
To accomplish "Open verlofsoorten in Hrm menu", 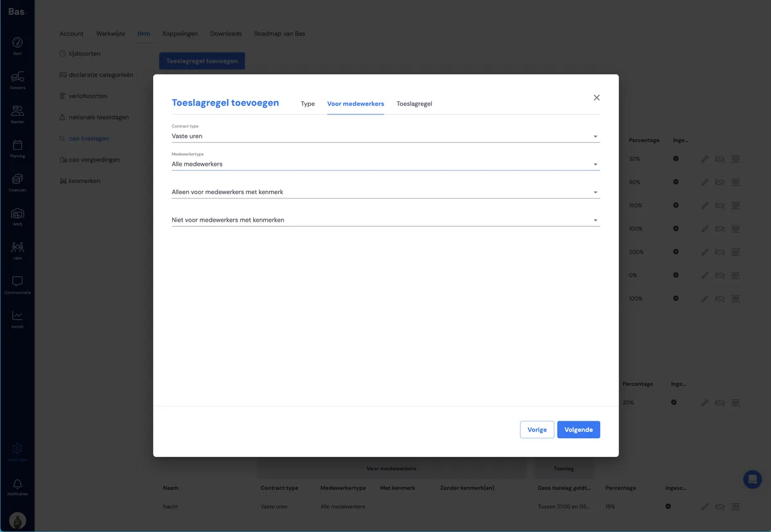I will (x=83, y=96).
